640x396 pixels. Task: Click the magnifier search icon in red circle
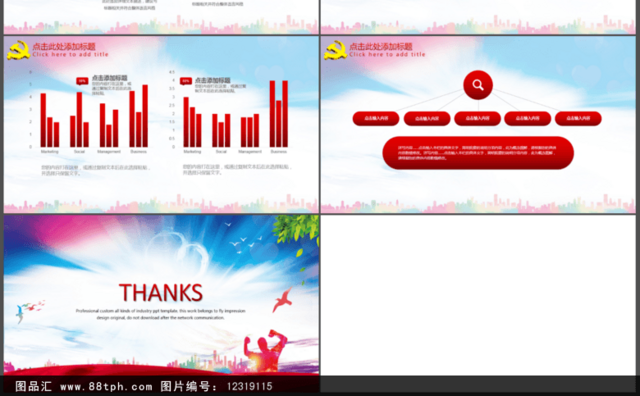click(478, 85)
